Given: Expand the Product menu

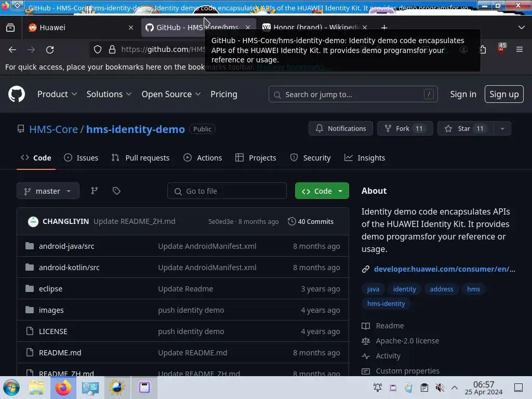Looking at the screenshot, I should [57, 94].
